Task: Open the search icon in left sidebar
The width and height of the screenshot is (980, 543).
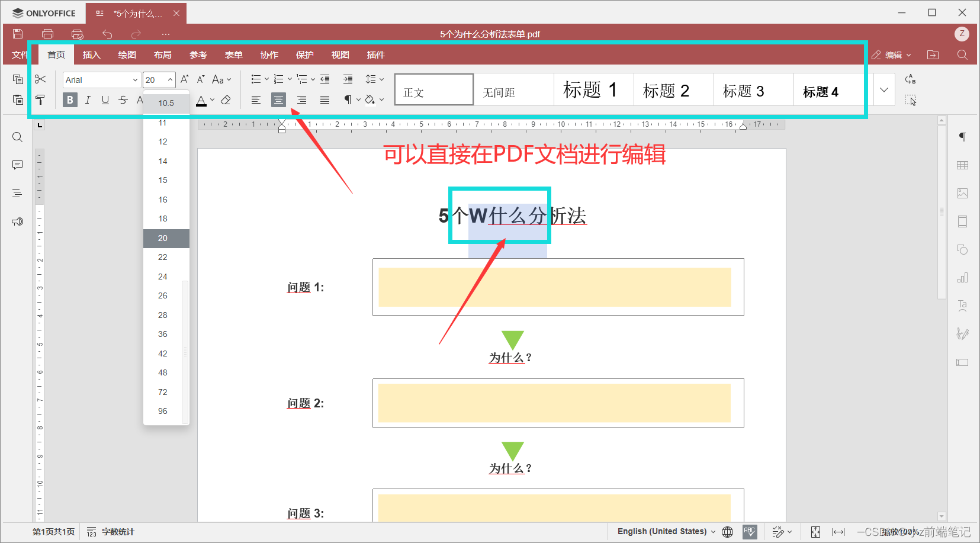Action: [x=18, y=137]
